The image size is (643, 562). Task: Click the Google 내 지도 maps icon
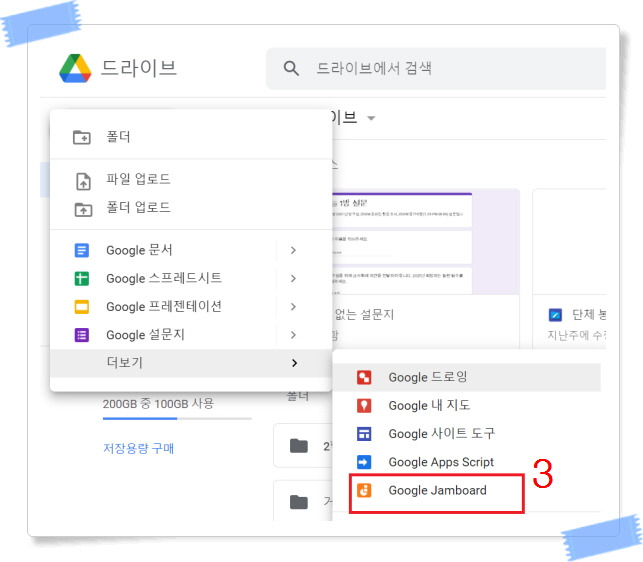(364, 406)
